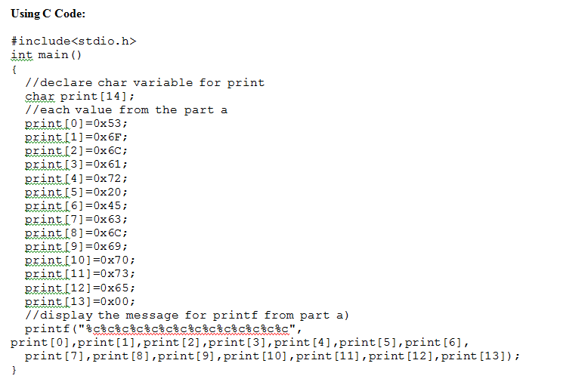Click the print[1]=0x6F assignment
This screenshot has height=385, width=588.
(x=76, y=137)
